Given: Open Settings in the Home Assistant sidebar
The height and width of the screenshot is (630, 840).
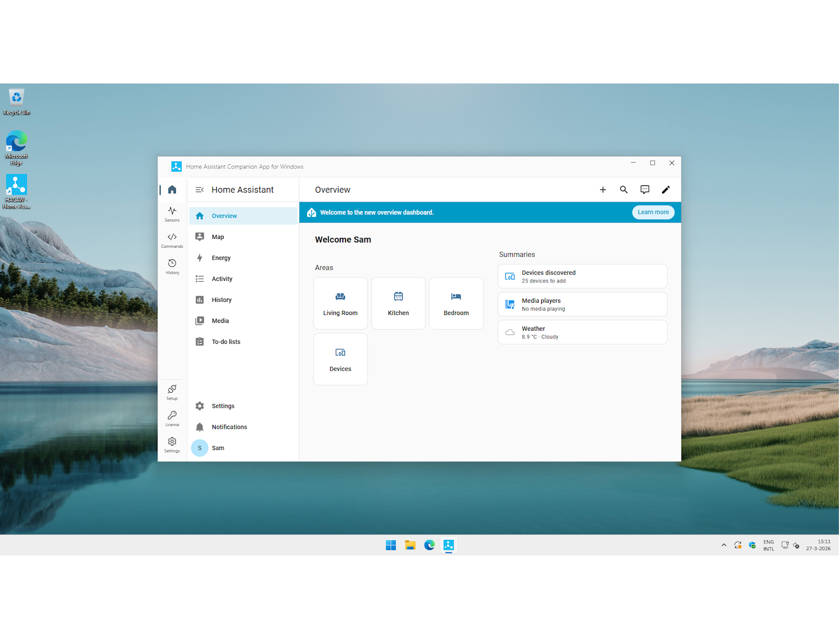Looking at the screenshot, I should tap(244, 406).
